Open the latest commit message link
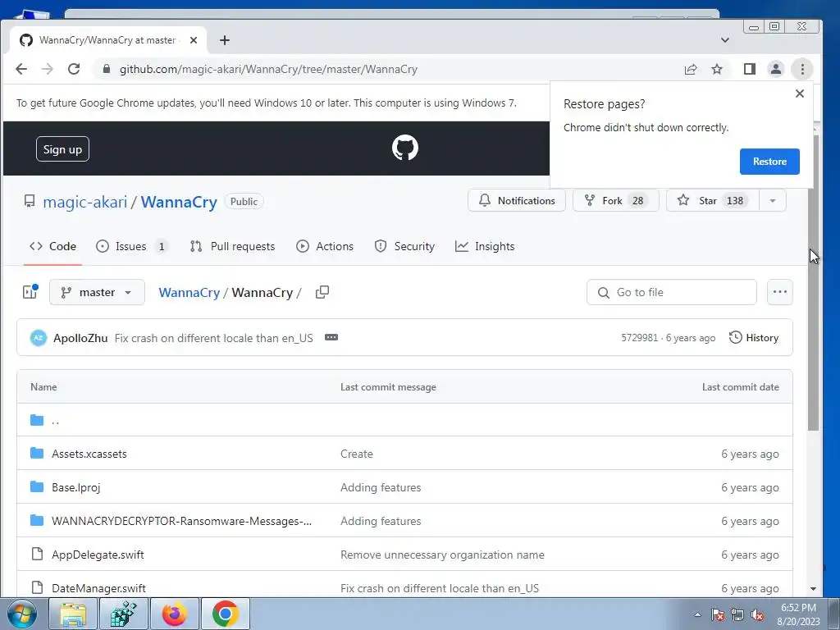840x630 pixels. (214, 338)
